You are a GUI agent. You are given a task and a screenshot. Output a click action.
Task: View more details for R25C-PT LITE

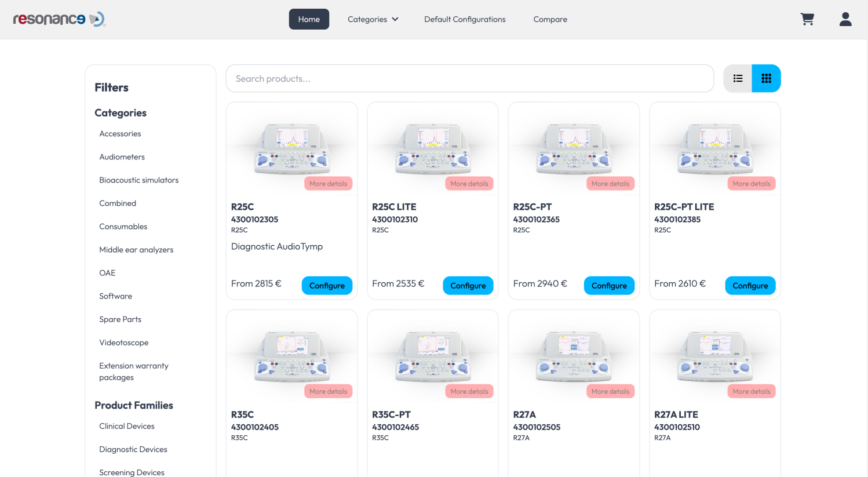pos(752,184)
